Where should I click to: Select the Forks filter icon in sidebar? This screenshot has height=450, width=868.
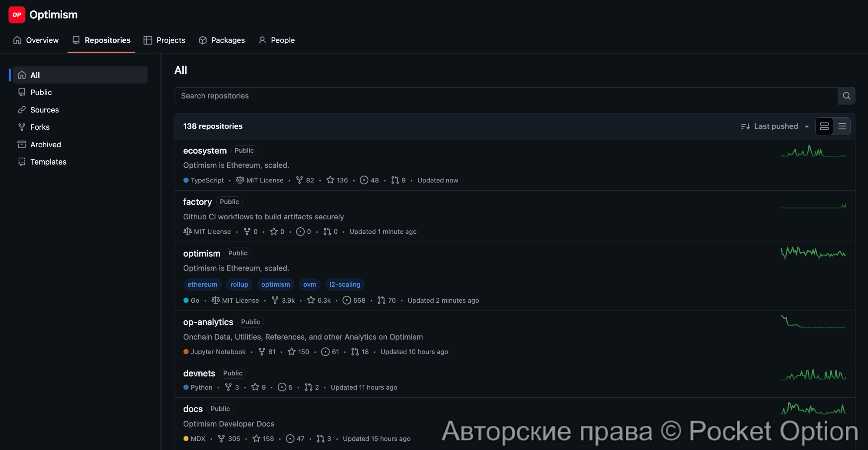click(x=22, y=127)
